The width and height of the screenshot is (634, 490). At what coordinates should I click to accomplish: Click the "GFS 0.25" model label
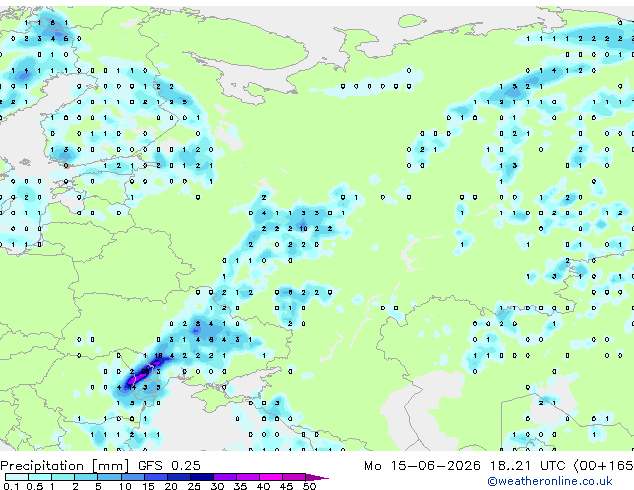[169, 466]
